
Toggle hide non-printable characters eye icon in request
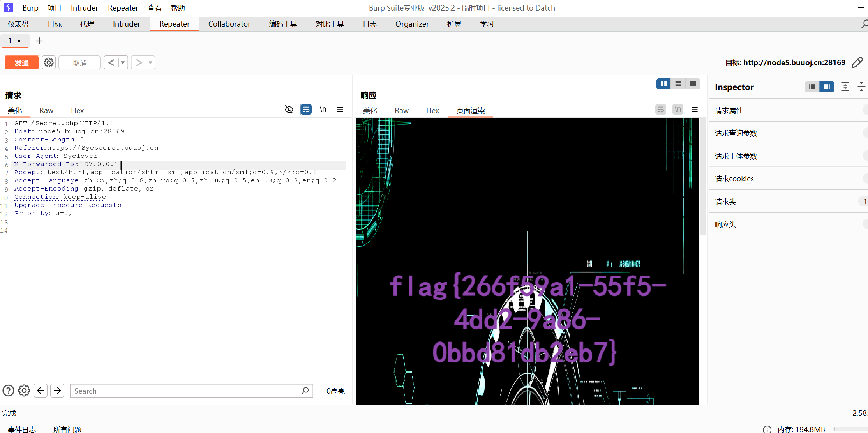(289, 110)
